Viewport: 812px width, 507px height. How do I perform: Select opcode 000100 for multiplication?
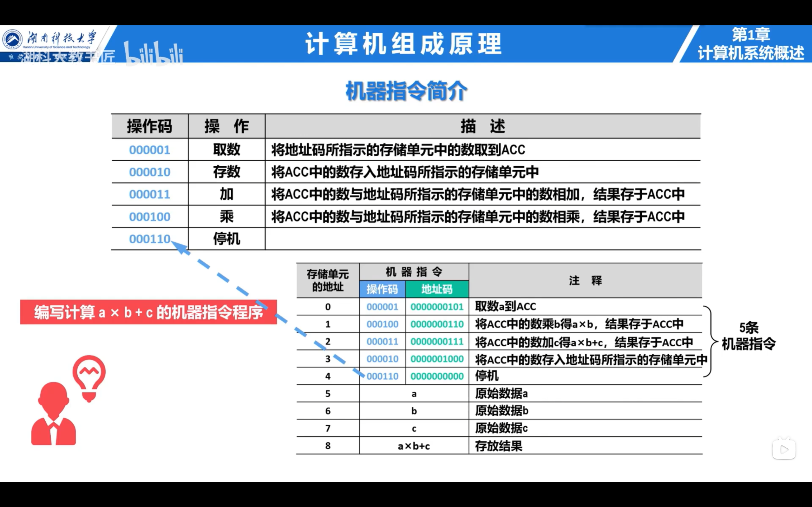[149, 217]
